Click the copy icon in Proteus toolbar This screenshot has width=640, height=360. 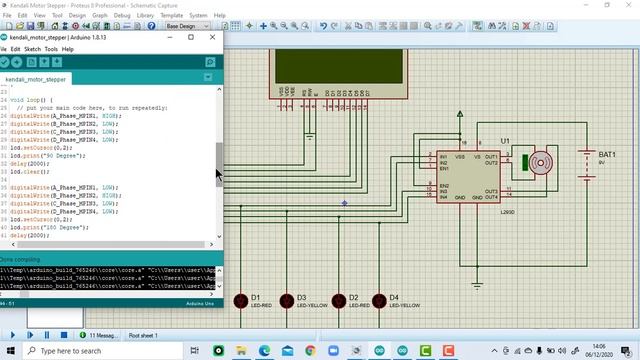(x=358, y=26)
